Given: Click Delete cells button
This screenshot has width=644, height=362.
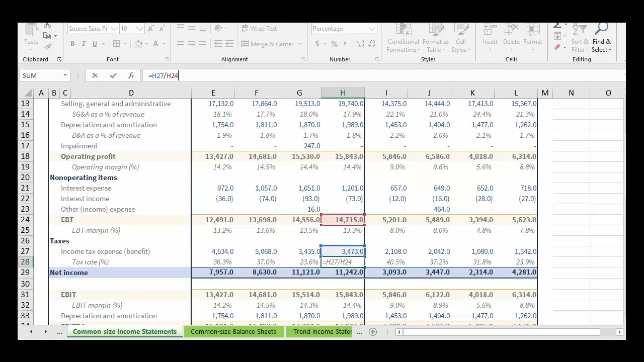Looking at the screenshot, I should (x=511, y=38).
